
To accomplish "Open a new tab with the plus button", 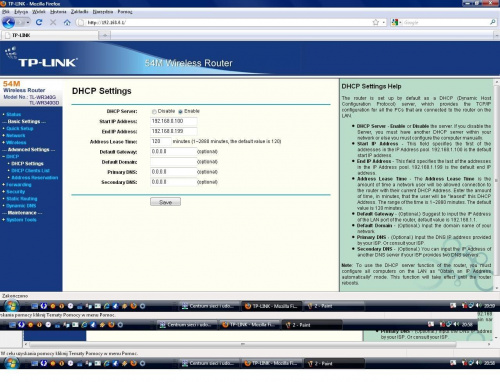I will (x=105, y=35).
